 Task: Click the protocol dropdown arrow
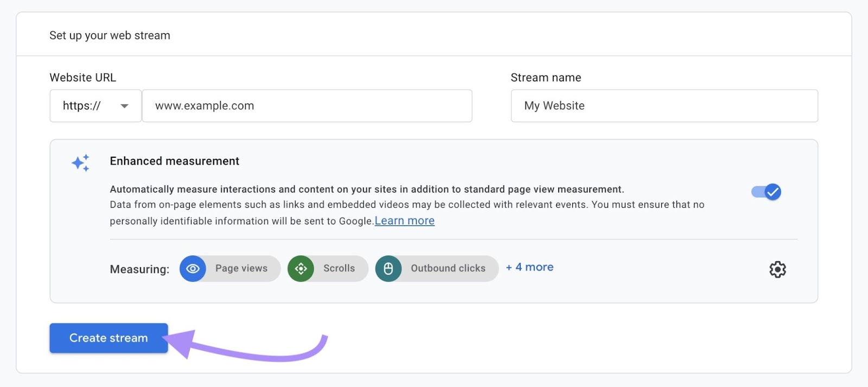(124, 106)
